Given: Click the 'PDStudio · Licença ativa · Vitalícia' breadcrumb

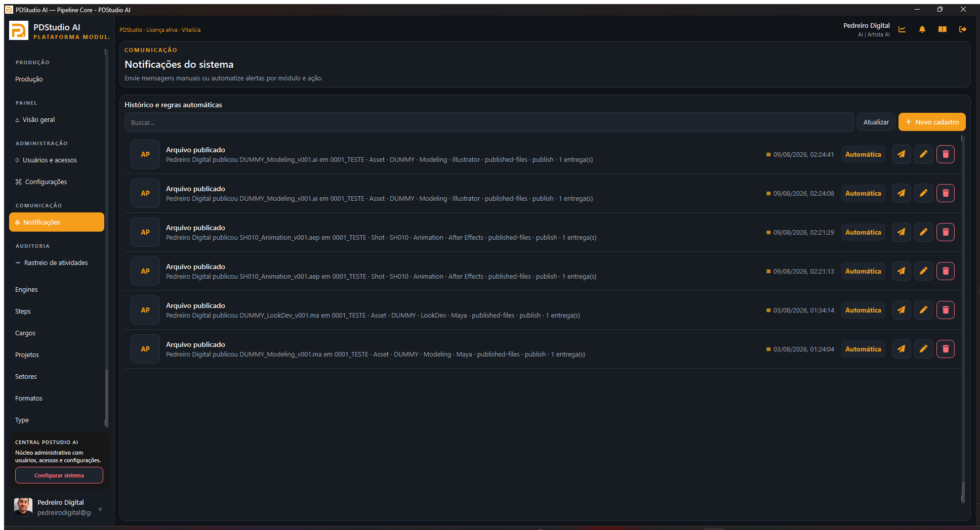Looking at the screenshot, I should tap(160, 30).
